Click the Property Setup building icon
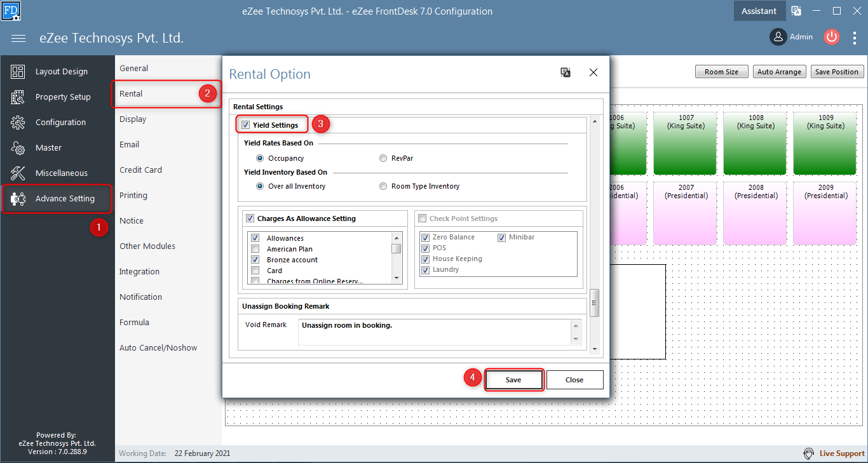The width and height of the screenshot is (868, 463). point(18,97)
